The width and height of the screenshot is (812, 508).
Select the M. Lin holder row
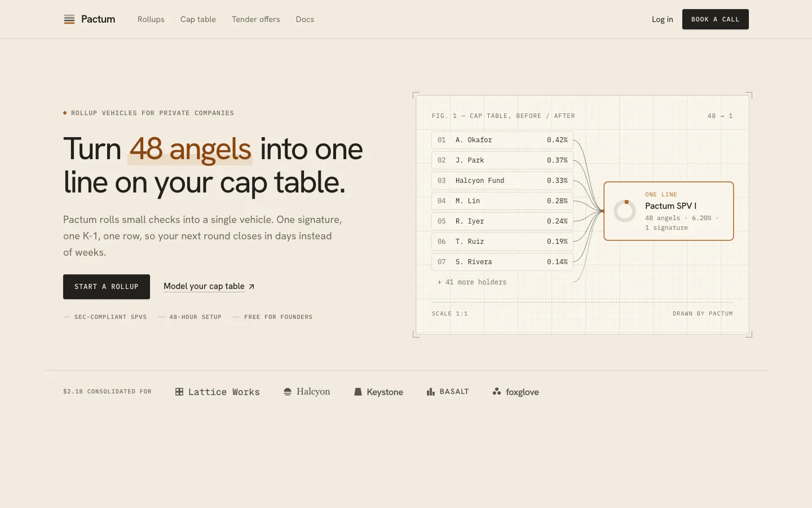pyautogui.click(x=502, y=201)
